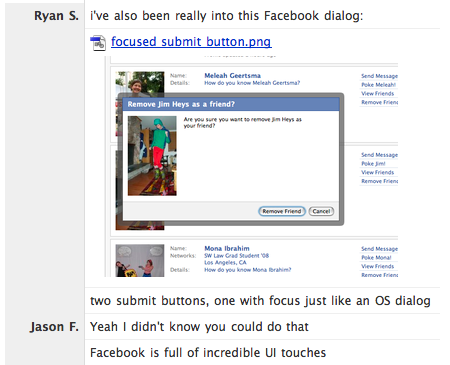Click the Los Angeles, CA network link
Viewport: 450px width, 365px height.
point(225,263)
